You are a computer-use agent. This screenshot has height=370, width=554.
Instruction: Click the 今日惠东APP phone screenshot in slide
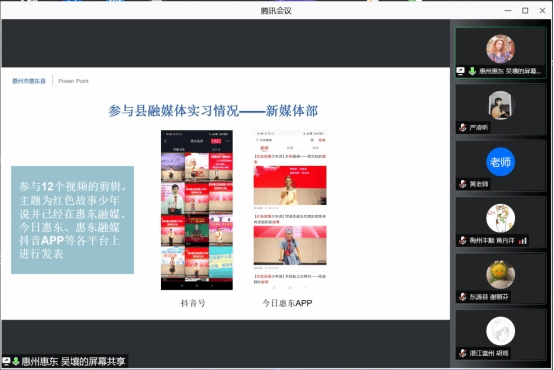[290, 210]
